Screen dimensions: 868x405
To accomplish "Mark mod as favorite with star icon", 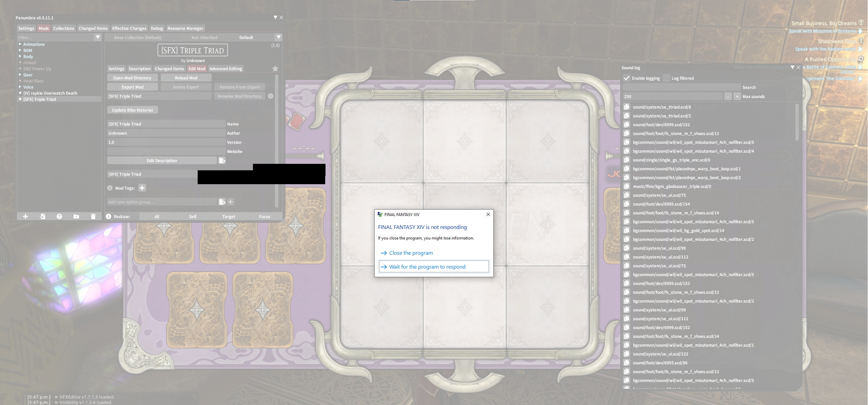I will pyautogui.click(x=275, y=69).
